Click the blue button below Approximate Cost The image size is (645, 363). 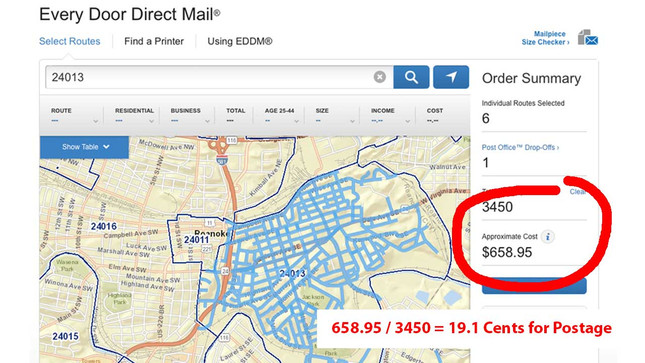[x=534, y=286]
